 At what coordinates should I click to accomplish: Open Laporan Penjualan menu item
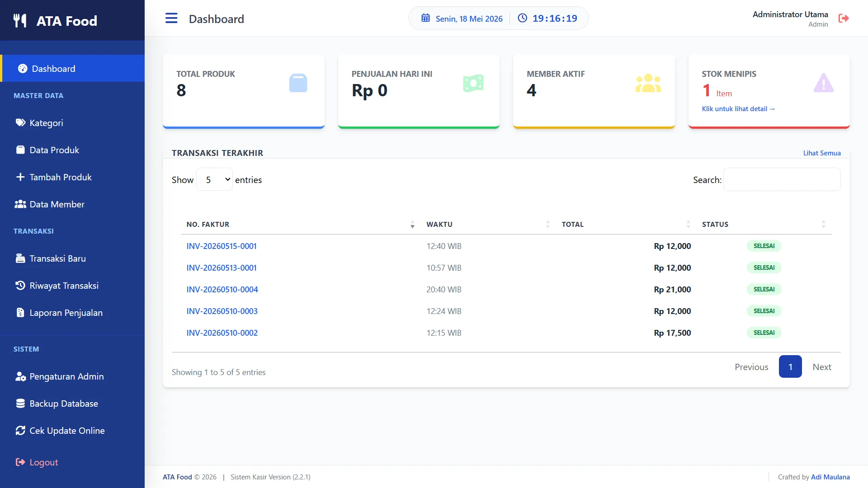tap(72, 313)
